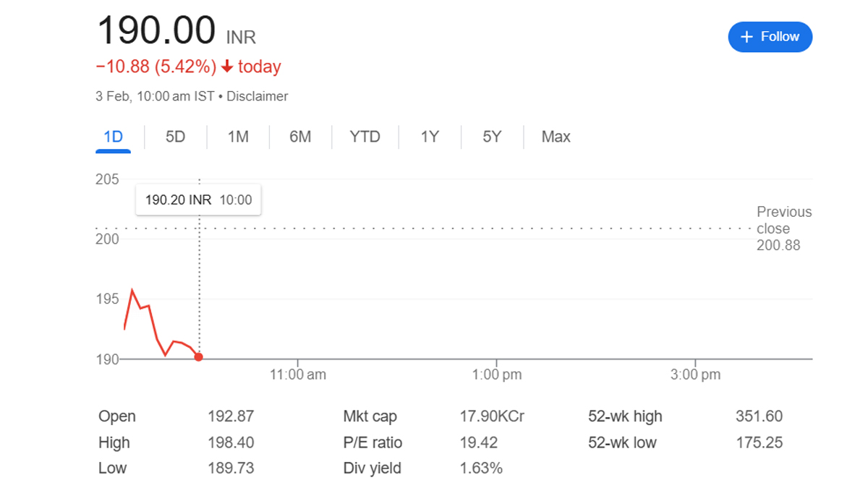Click the 52-wk high value 351.60
This screenshot has height=488, width=868.
coord(759,416)
